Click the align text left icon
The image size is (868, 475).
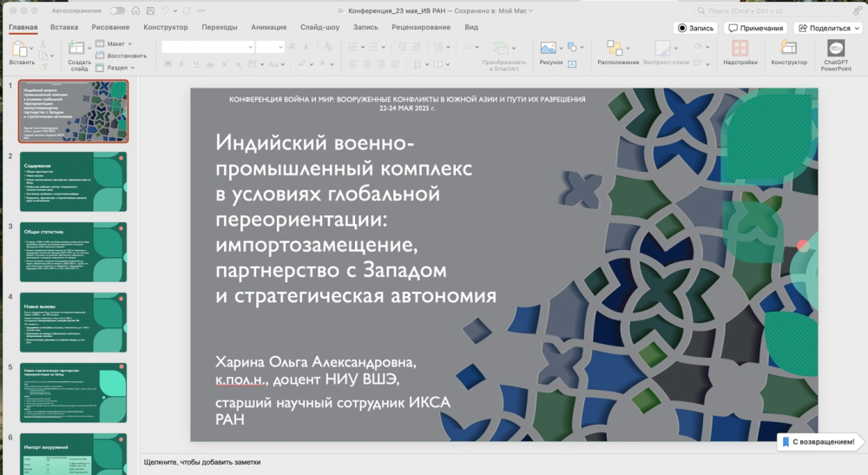click(x=352, y=64)
